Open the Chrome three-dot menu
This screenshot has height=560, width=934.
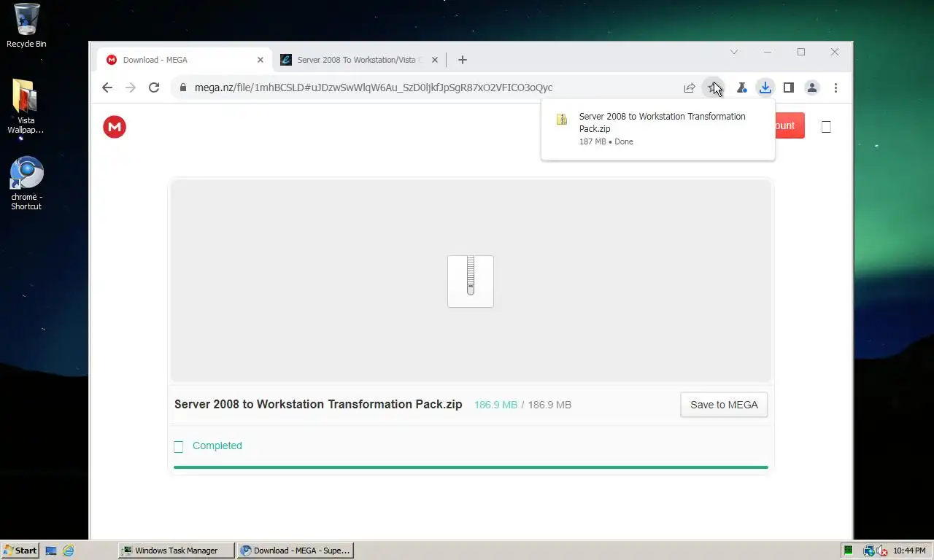(835, 87)
